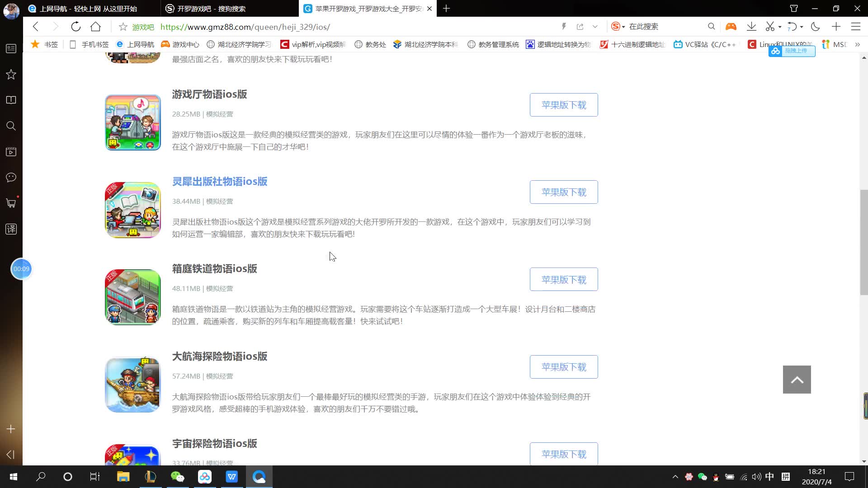Open the Windows Start menu
The image size is (868, 488).
click(x=14, y=477)
